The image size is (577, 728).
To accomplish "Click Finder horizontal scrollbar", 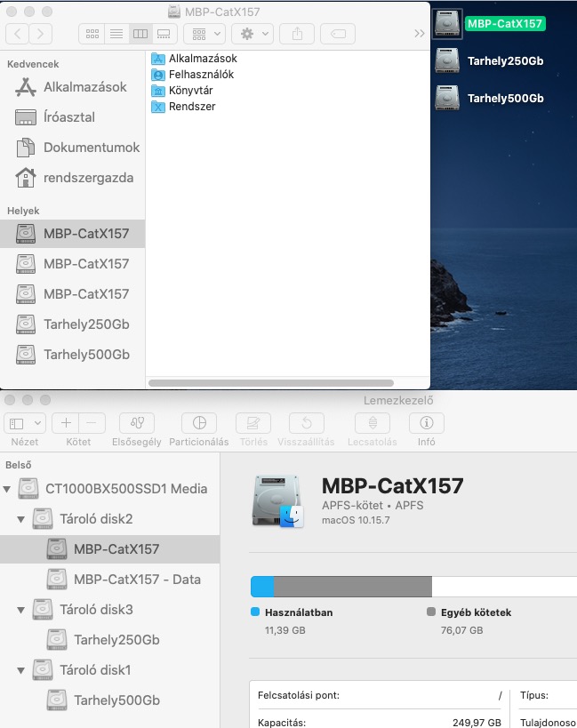I will point(271,383).
